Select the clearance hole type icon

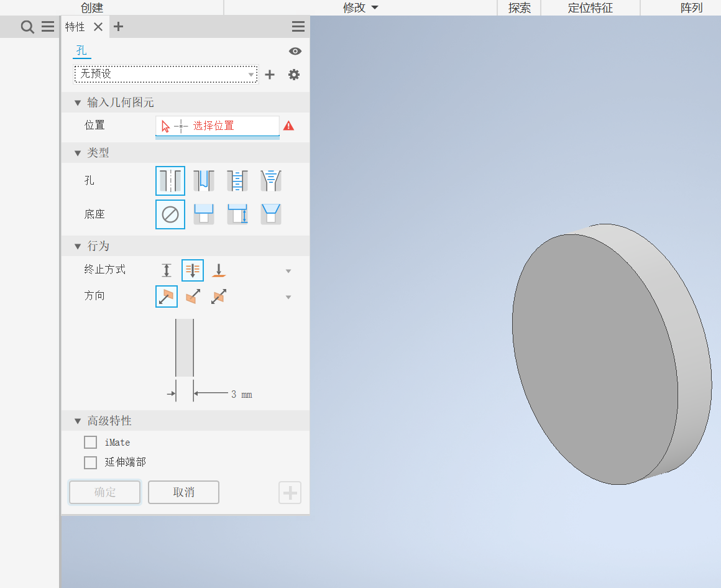point(204,181)
